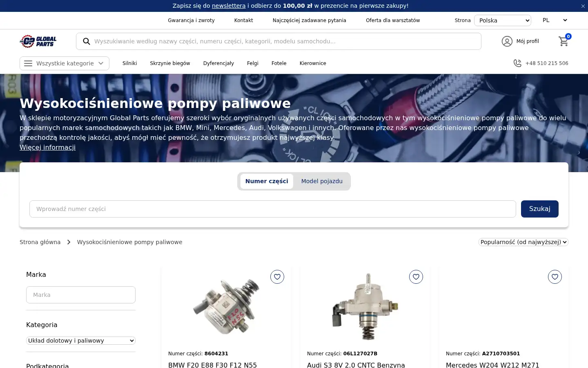Viewport: 588px width, 368px height.
Task: Click the Szukaj button
Action: [540, 209]
